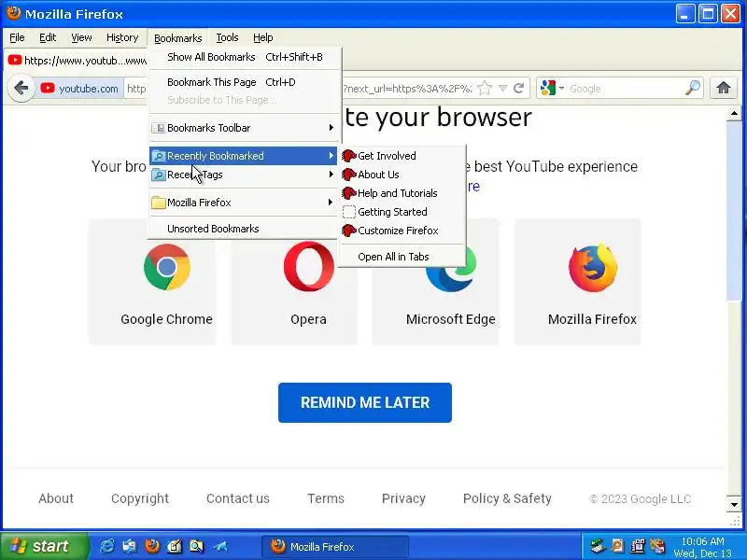Click the scrollbar up arrow

tap(734, 113)
